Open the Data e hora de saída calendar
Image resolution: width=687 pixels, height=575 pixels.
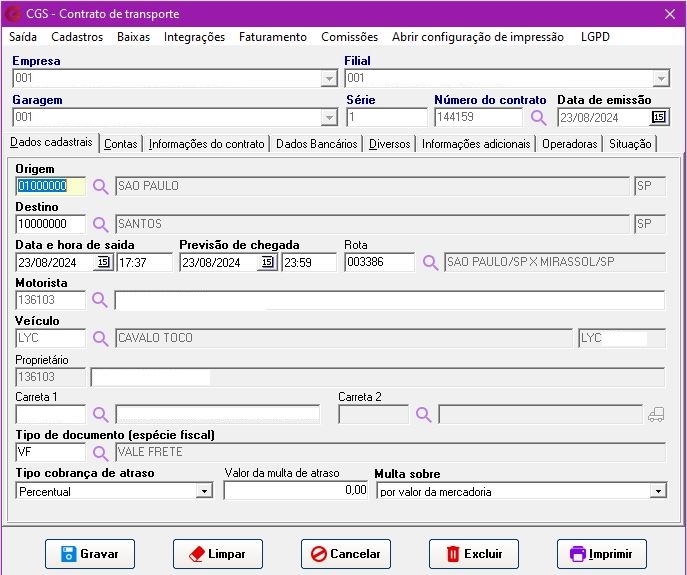click(103, 262)
